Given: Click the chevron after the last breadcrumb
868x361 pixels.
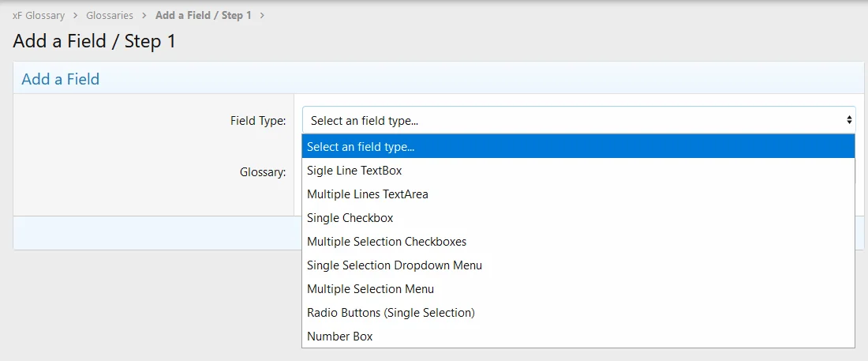Looking at the screenshot, I should click(x=262, y=16).
